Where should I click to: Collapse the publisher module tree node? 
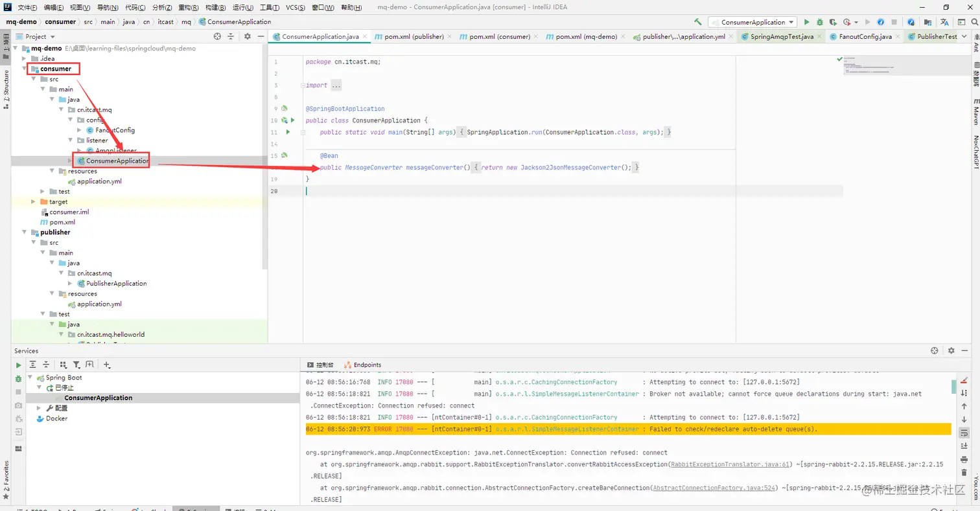coord(25,233)
